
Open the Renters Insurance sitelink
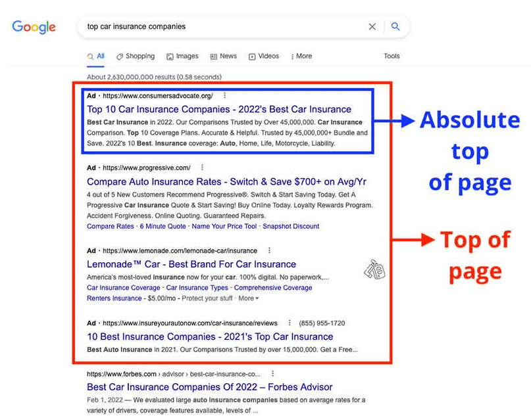pyautogui.click(x=114, y=298)
